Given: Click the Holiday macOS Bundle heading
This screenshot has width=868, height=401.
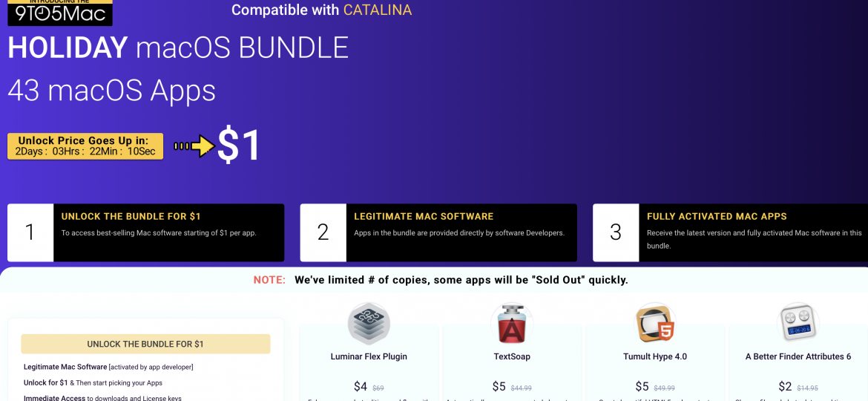Looking at the screenshot, I should click(x=178, y=48).
